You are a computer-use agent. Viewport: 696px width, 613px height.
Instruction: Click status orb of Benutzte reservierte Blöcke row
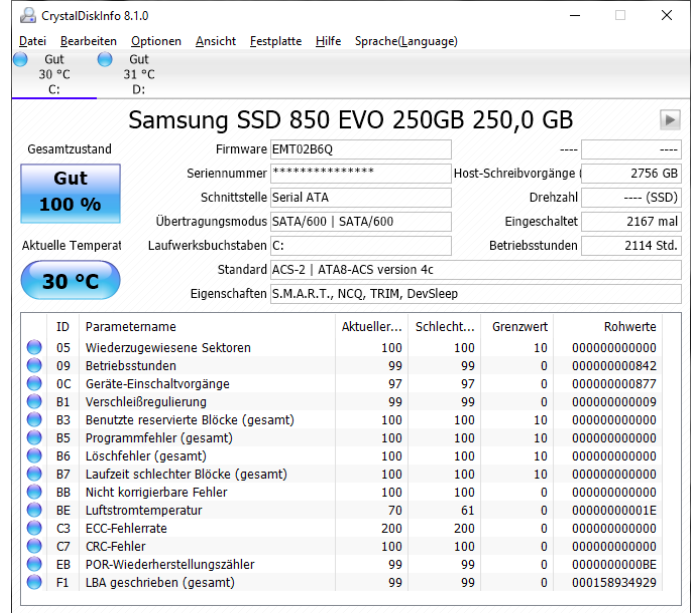point(34,419)
